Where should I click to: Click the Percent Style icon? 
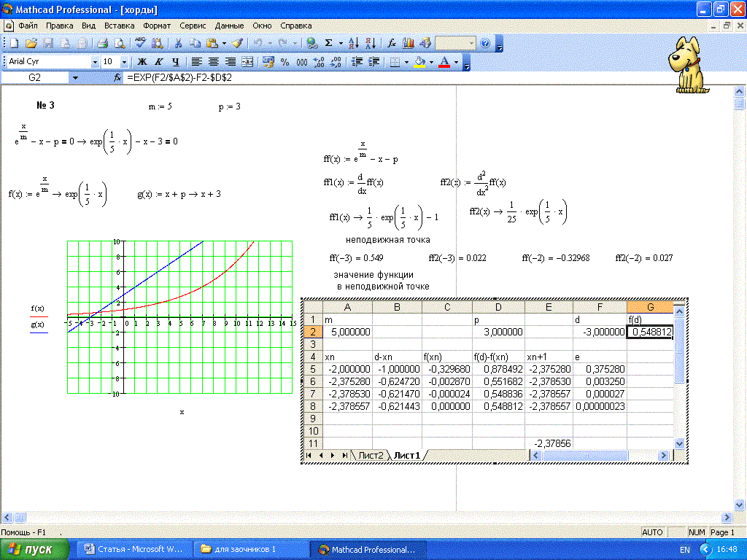pyautogui.click(x=285, y=62)
